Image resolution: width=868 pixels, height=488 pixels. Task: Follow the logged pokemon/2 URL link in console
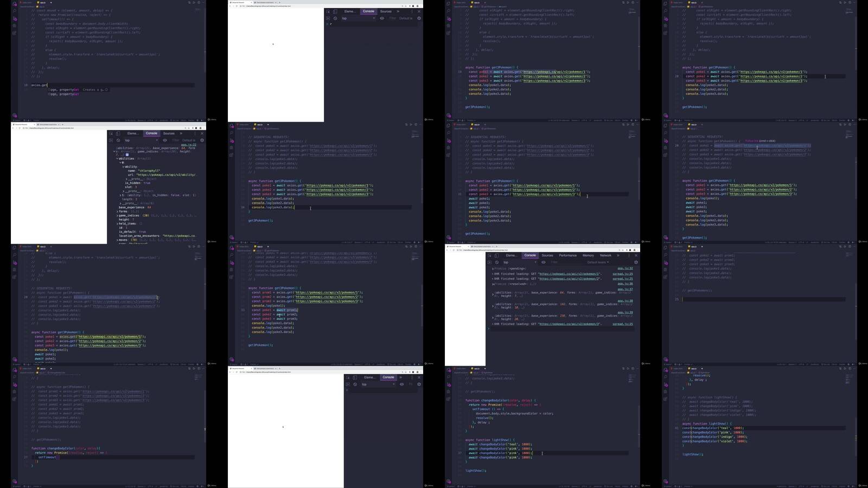coord(570,279)
